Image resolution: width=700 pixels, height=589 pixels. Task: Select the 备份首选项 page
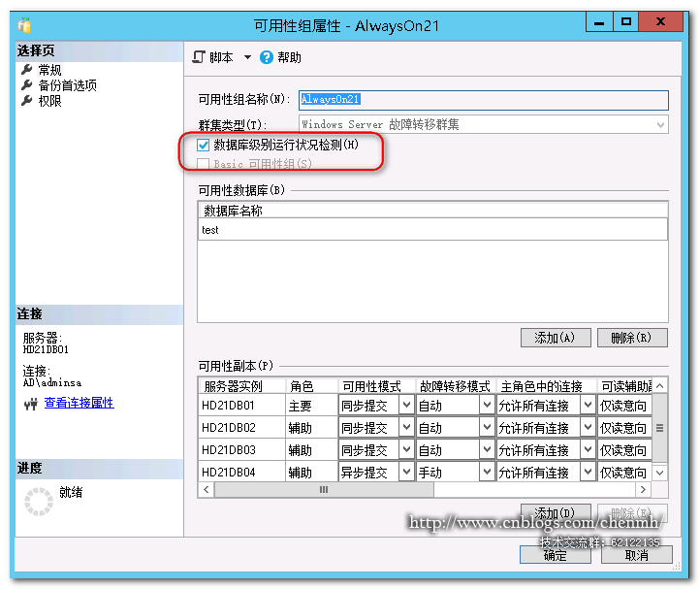(x=67, y=85)
